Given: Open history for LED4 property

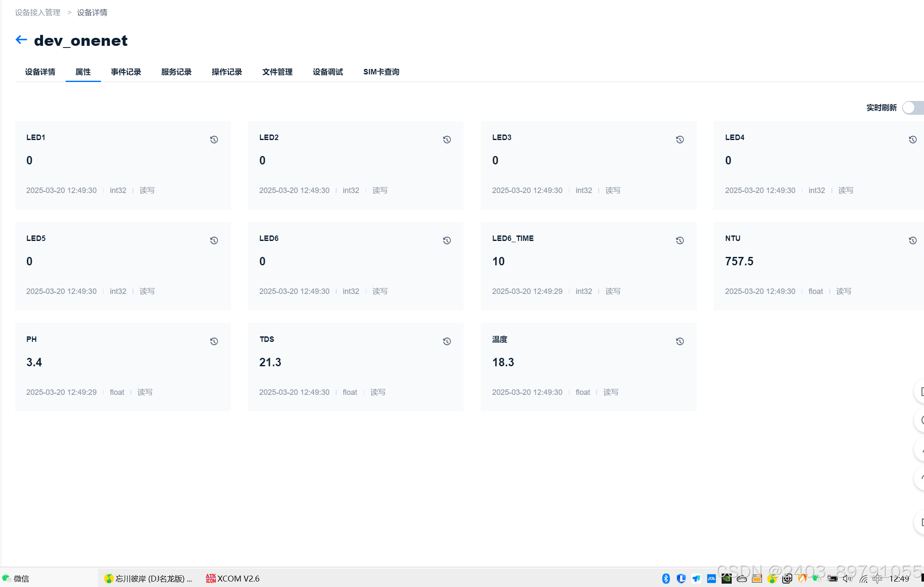Looking at the screenshot, I should (x=912, y=140).
